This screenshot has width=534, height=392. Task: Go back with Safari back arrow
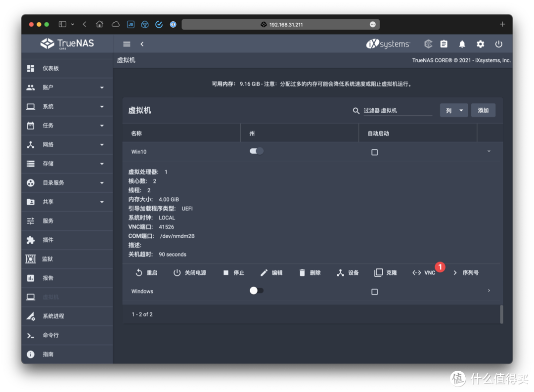[x=85, y=24]
